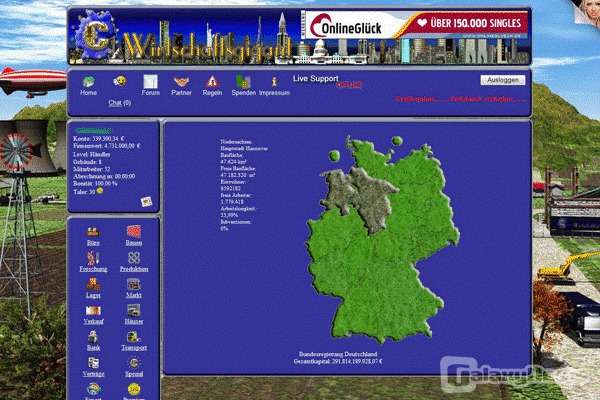Follow the Transport text link
This screenshot has width=600, height=400.
click(x=134, y=348)
